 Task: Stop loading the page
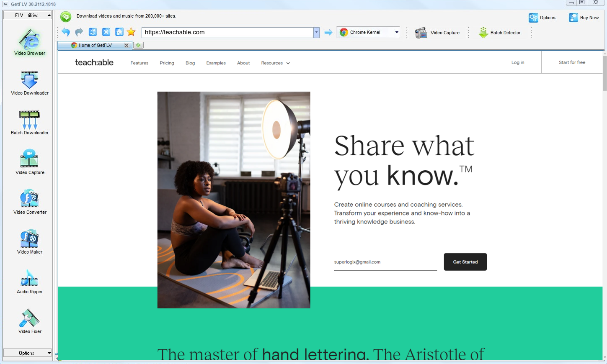click(106, 32)
